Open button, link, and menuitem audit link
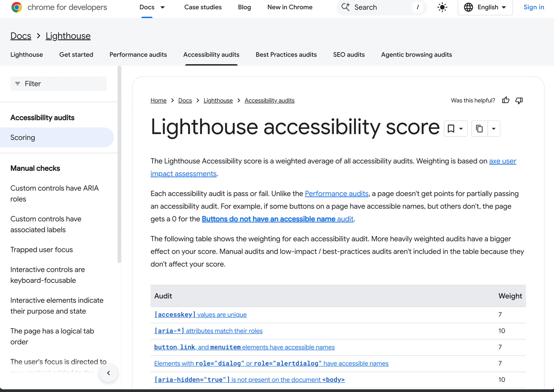 244,347
